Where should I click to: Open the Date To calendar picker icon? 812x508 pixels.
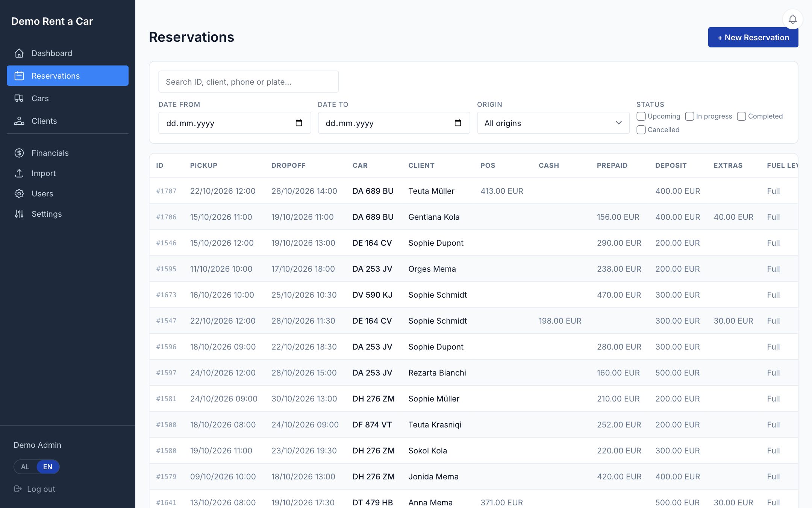[x=458, y=123]
